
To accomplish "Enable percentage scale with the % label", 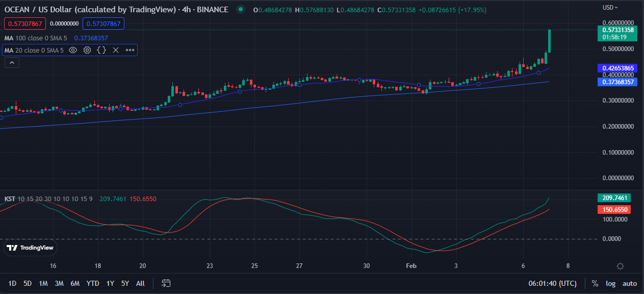I will [x=594, y=283].
